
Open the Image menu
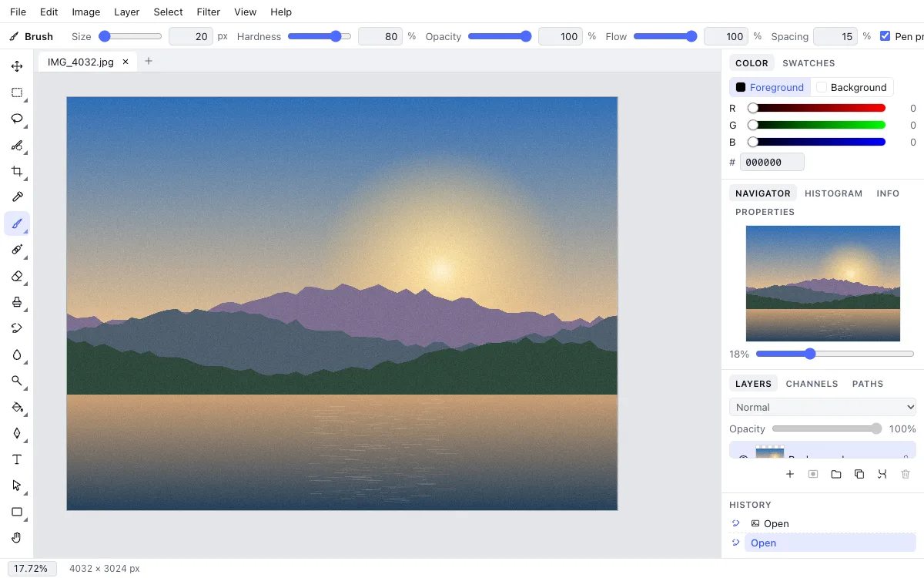coord(86,12)
